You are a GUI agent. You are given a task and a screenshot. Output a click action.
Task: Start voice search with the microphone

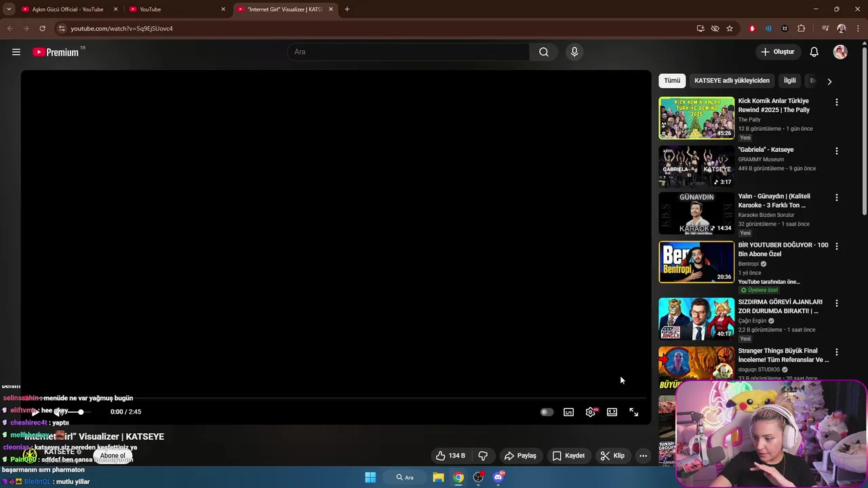(574, 52)
